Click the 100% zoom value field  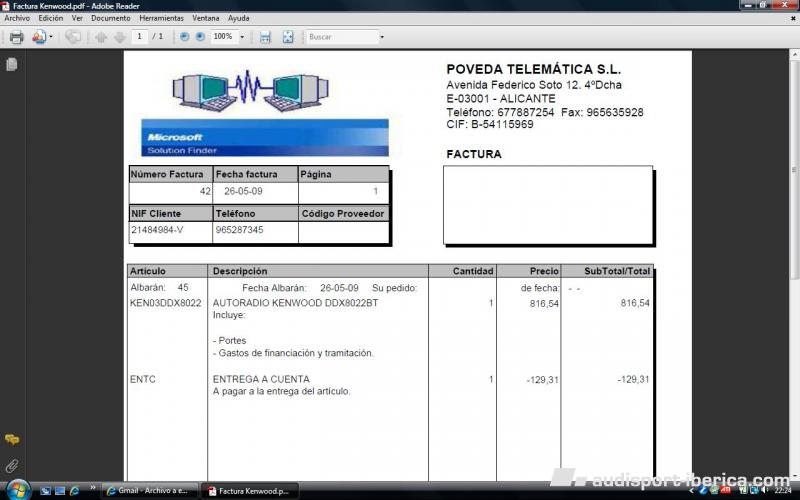pyautogui.click(x=224, y=37)
